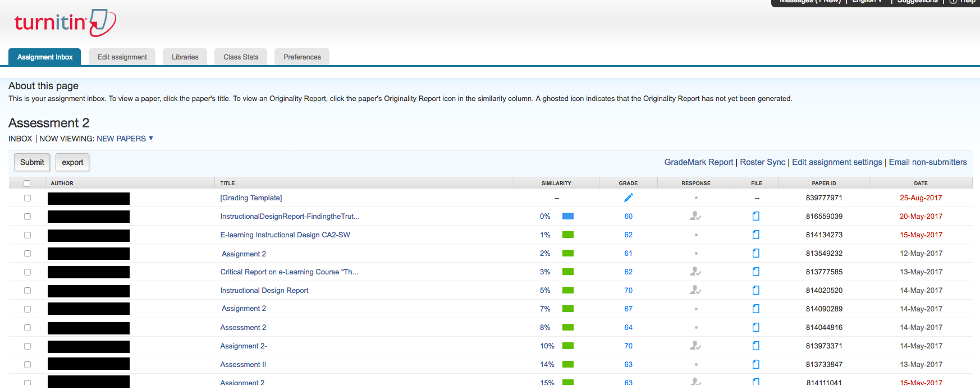This screenshot has width=980, height=390.
Task: Download the file for Instructional Design Report
Action: tap(756, 290)
